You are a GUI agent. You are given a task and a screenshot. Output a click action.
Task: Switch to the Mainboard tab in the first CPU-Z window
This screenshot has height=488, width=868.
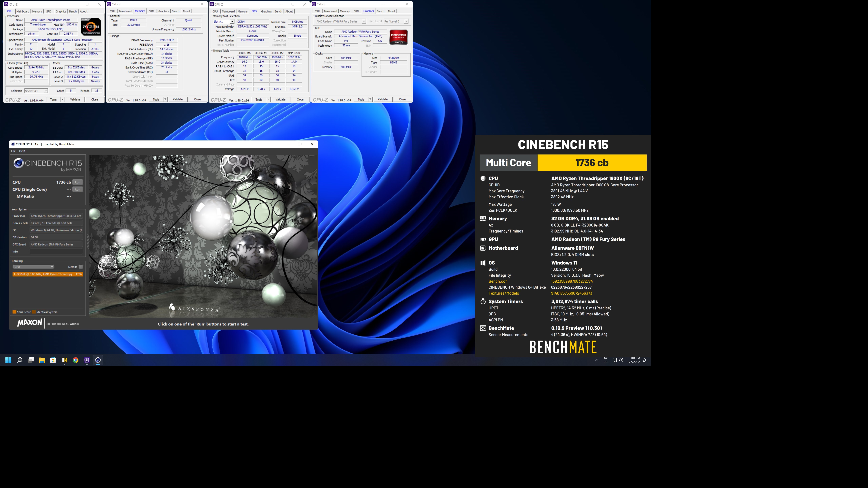(x=23, y=12)
